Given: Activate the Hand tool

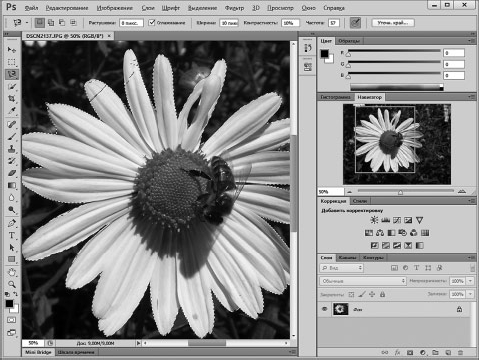Looking at the screenshot, I should [12, 272].
